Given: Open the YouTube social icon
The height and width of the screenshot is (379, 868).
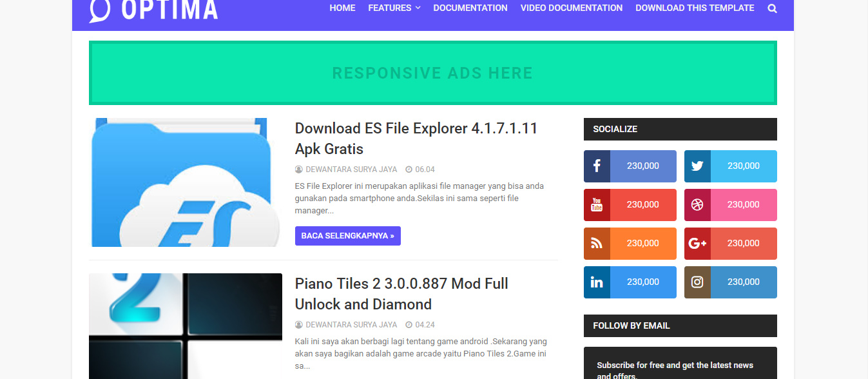Looking at the screenshot, I should pos(597,205).
